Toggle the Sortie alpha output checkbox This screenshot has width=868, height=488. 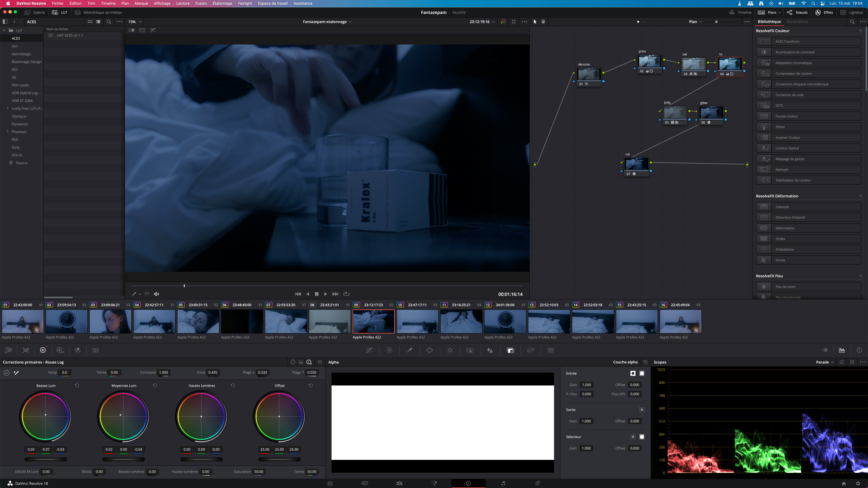tap(642, 410)
